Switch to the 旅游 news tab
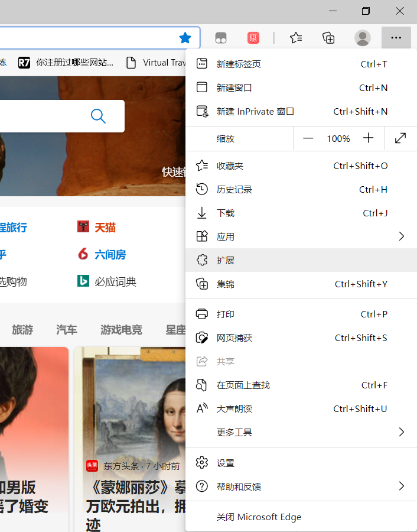This screenshot has width=417, height=532. [x=22, y=330]
